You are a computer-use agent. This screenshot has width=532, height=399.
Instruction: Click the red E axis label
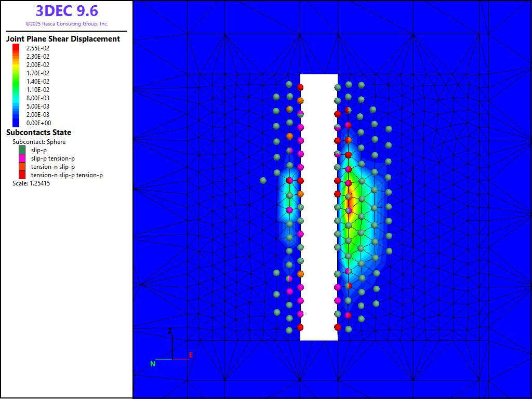click(x=191, y=355)
